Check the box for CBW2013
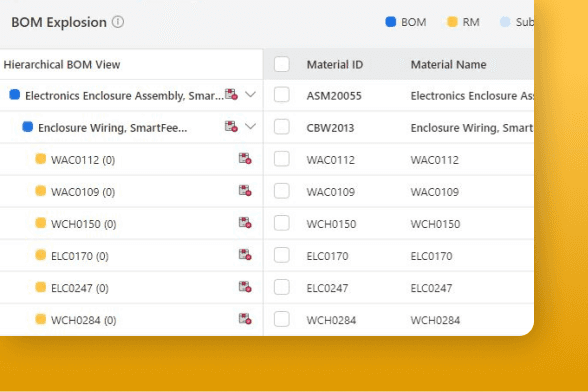The width and height of the screenshot is (588, 392). [x=282, y=127]
